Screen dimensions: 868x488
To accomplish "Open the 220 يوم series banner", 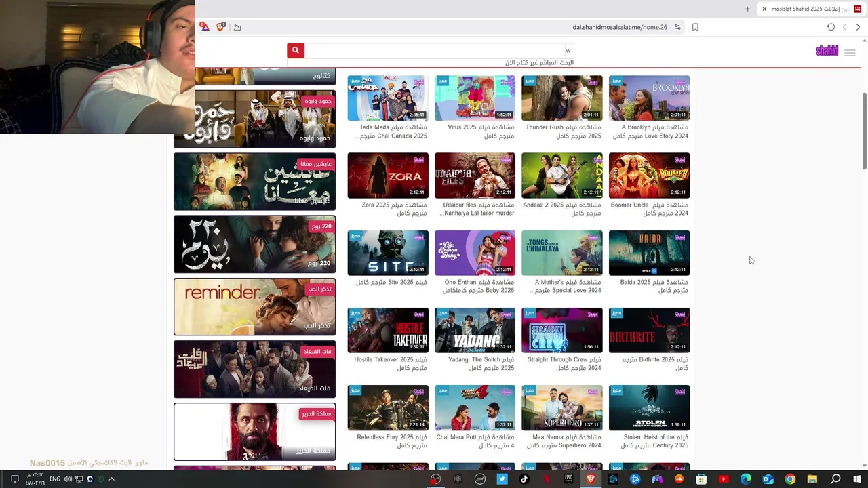I will tap(254, 244).
